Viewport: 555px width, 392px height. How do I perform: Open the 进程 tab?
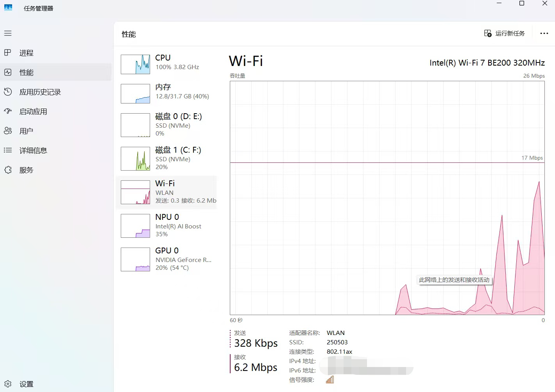56,53
